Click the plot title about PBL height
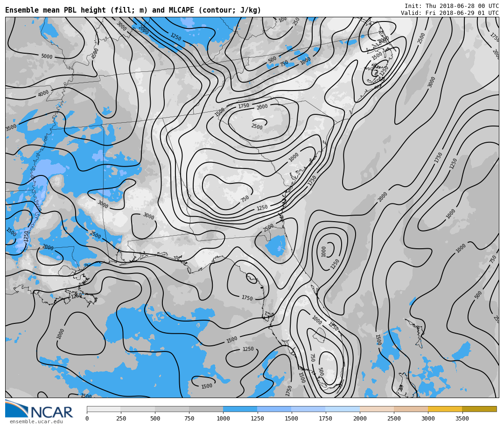This screenshot has height=427, width=504. point(133,10)
